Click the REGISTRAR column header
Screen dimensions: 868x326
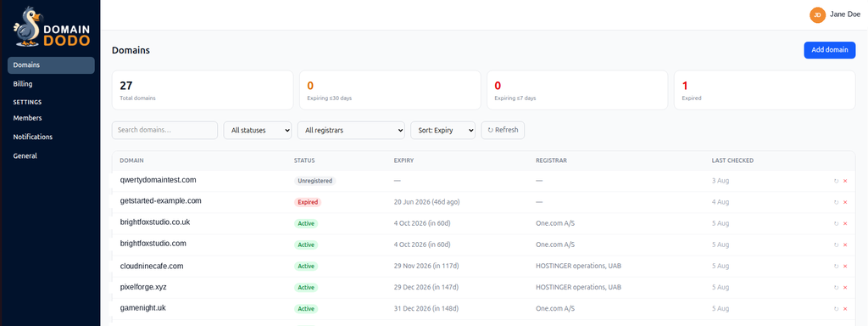[551, 160]
